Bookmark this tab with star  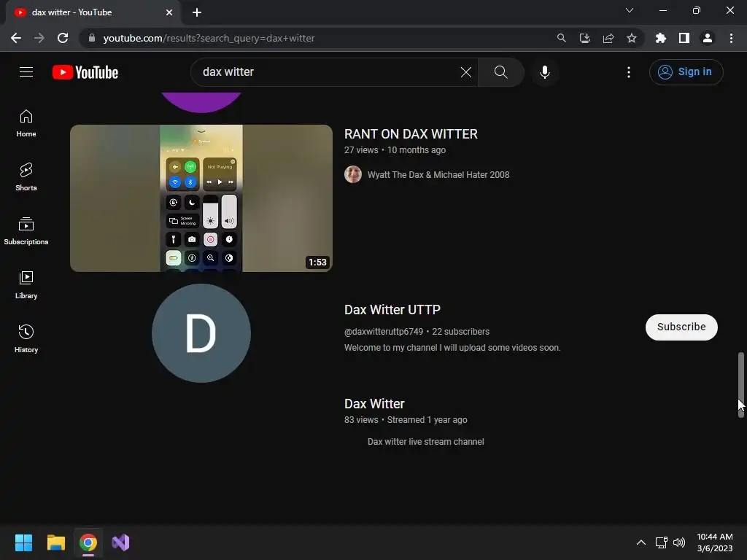pyautogui.click(x=631, y=38)
